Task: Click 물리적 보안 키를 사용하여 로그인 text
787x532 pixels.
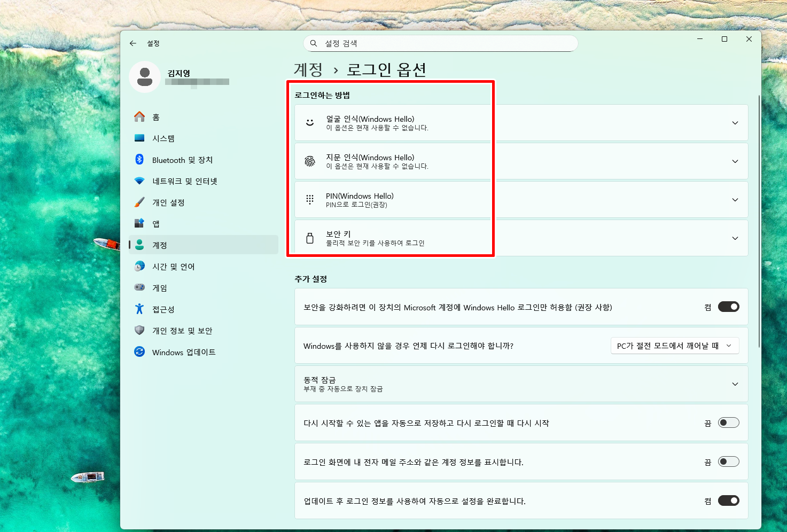Action: [375, 243]
